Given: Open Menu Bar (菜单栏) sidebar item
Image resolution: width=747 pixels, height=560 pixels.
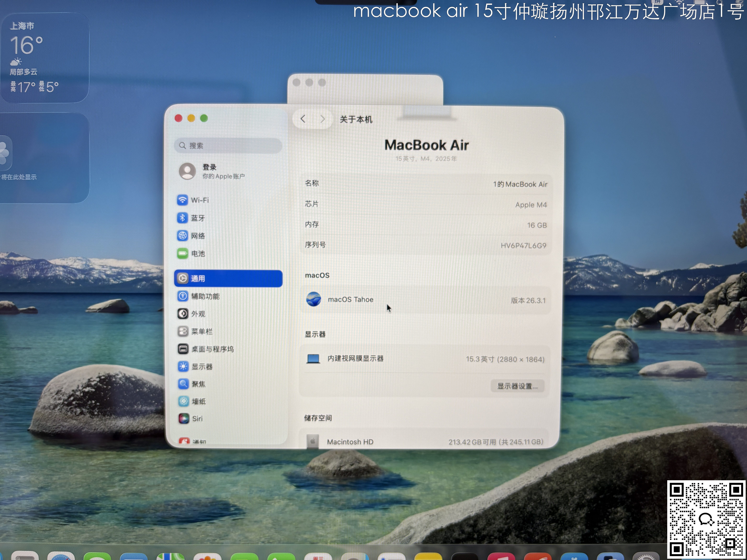Looking at the screenshot, I should [x=202, y=332].
